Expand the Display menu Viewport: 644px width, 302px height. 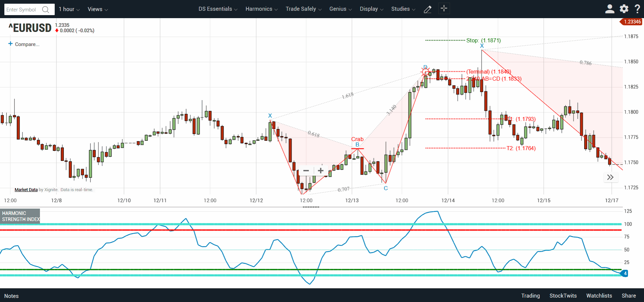pyautogui.click(x=371, y=9)
